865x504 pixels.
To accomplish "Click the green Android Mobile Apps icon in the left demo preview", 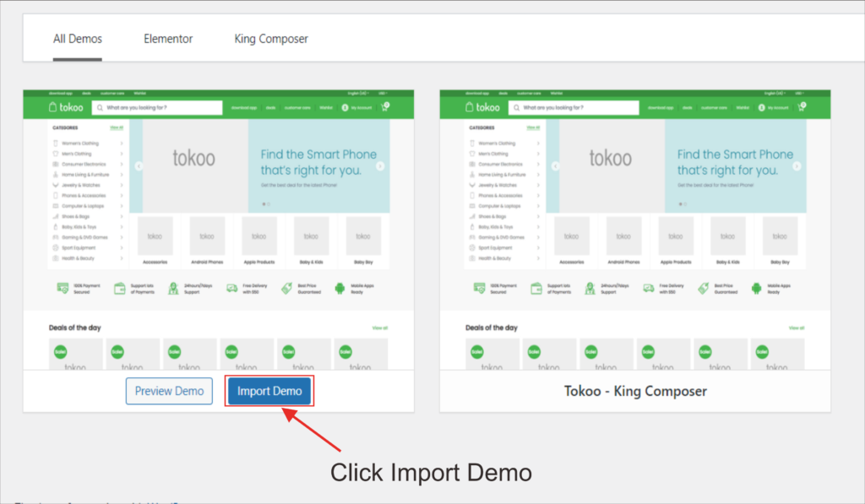I will point(341,288).
